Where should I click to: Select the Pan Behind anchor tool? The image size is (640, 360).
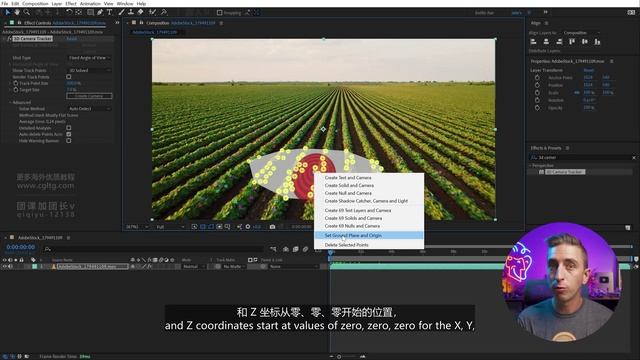click(x=79, y=12)
